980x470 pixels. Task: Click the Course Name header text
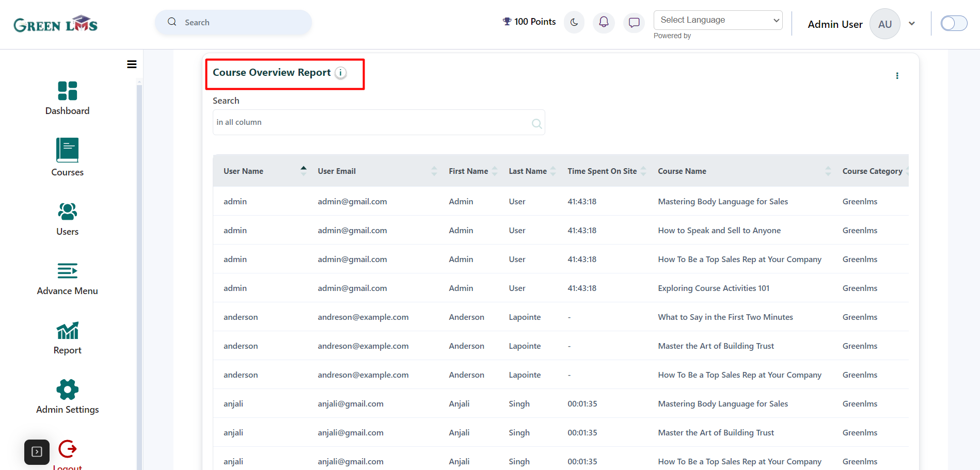(x=682, y=171)
